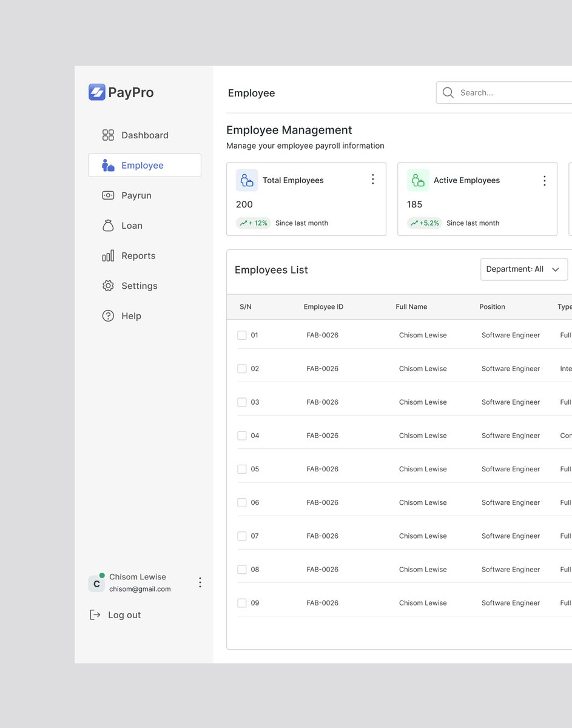This screenshot has width=572, height=728.
Task: Click the Position column header
Action: [492, 307]
